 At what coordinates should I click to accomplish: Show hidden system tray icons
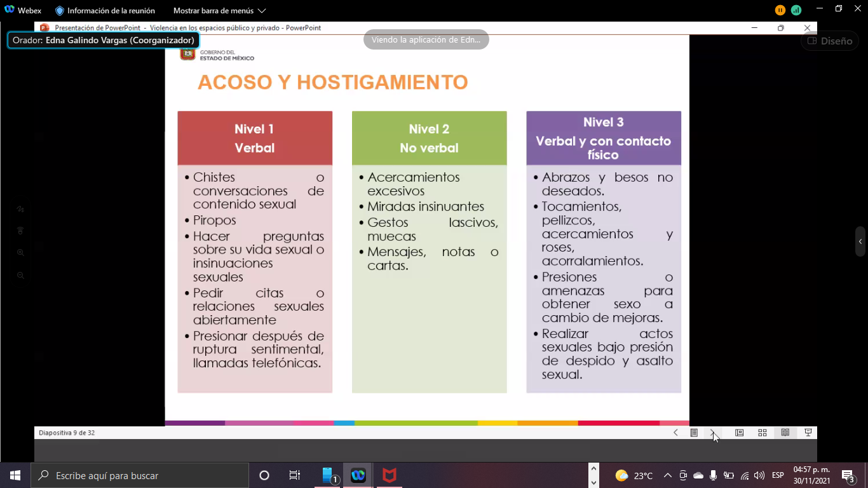(x=668, y=475)
